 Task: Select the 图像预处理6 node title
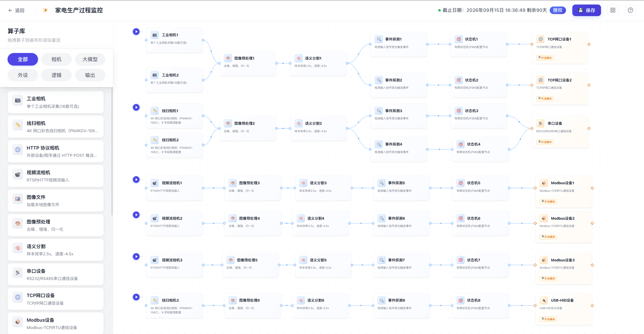(x=249, y=300)
